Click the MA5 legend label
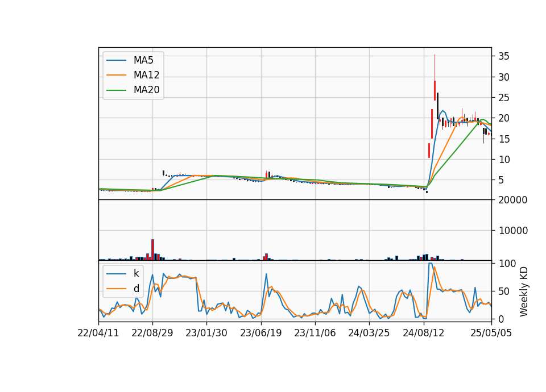 [x=143, y=60]
